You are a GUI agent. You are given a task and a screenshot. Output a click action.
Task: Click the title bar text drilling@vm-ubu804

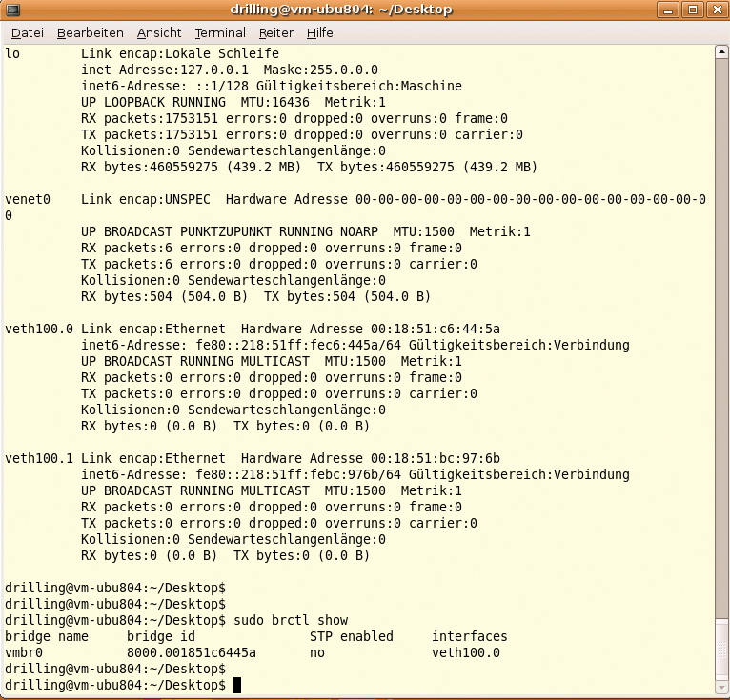click(x=341, y=10)
